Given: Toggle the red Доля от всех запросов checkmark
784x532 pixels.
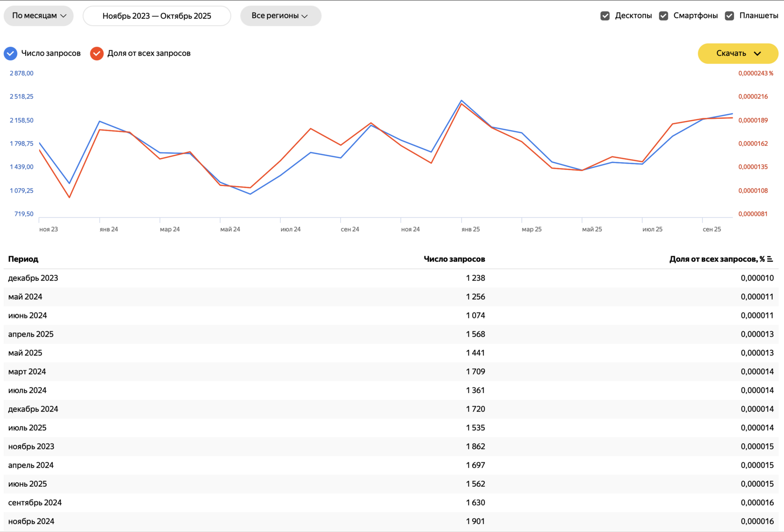Looking at the screenshot, I should (97, 54).
